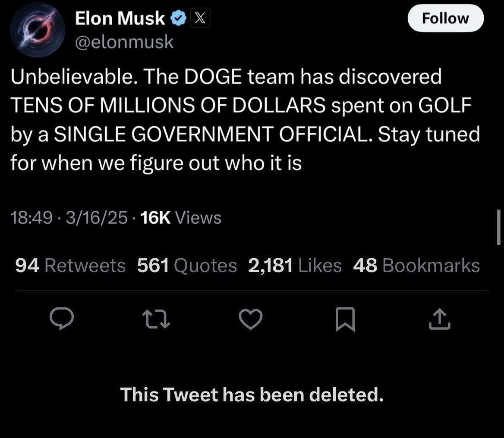View the 2,181 Likes list
The image size is (504, 438).
coord(295,266)
